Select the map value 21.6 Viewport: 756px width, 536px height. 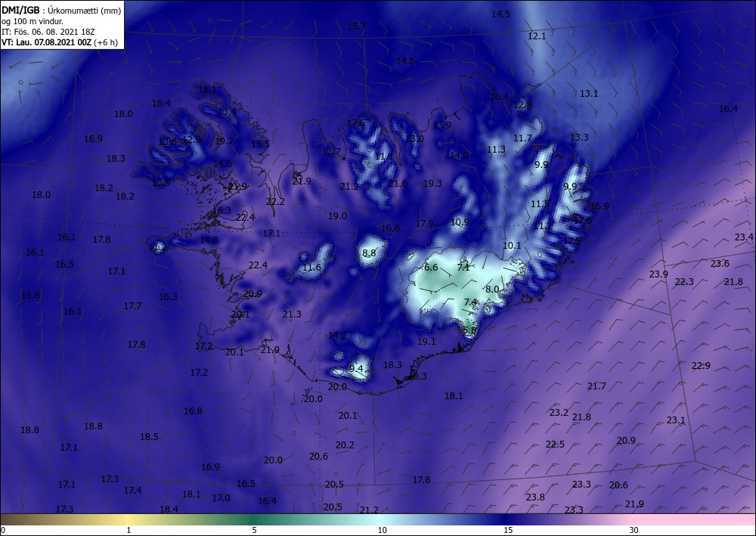(x=398, y=183)
